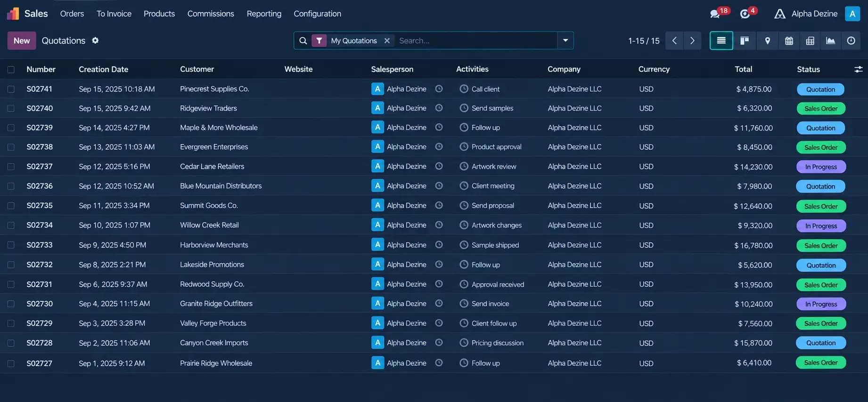The image size is (868, 402).
Task: Open the Alpha Dezine company switcher
Action: (x=806, y=14)
